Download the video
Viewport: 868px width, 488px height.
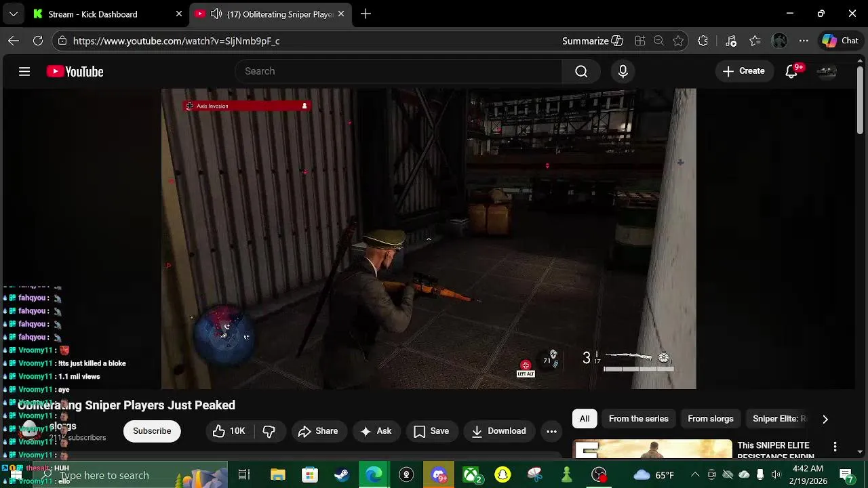click(x=498, y=431)
